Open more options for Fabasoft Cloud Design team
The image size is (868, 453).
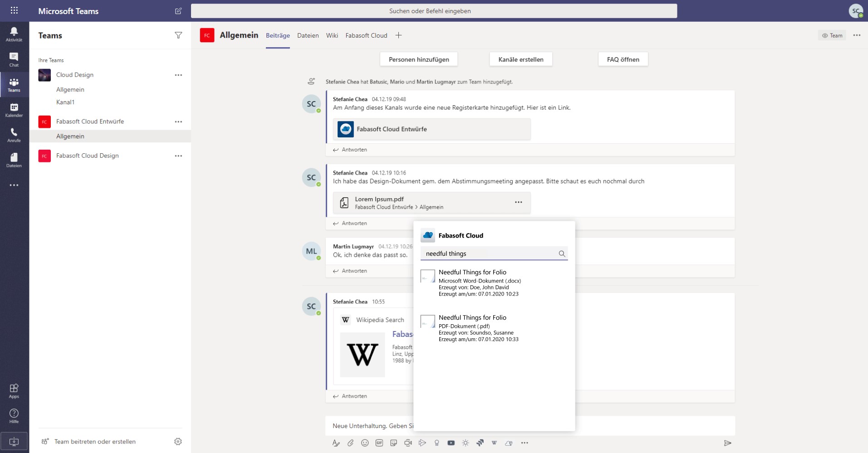tap(178, 156)
